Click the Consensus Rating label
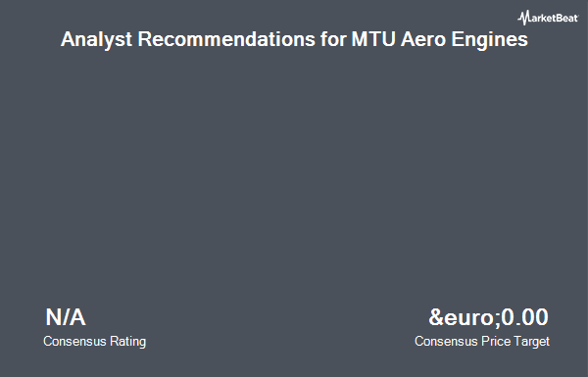Image resolution: width=588 pixels, height=377 pixels. 94,342
